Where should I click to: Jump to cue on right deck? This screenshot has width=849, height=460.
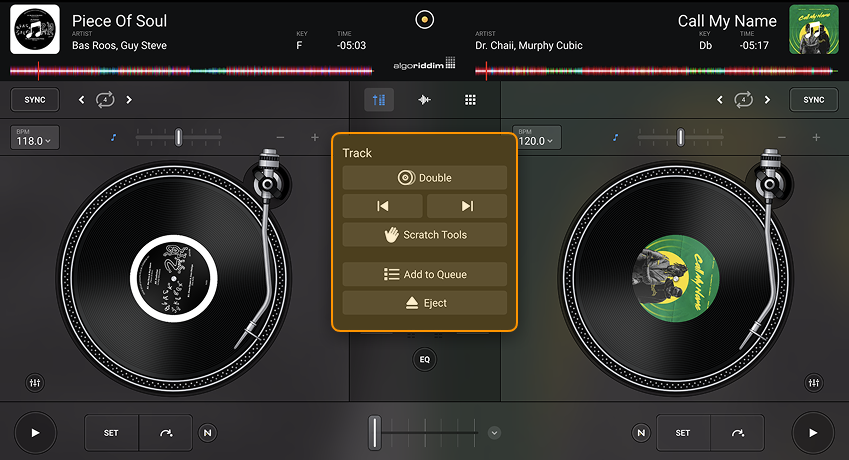[x=737, y=433]
